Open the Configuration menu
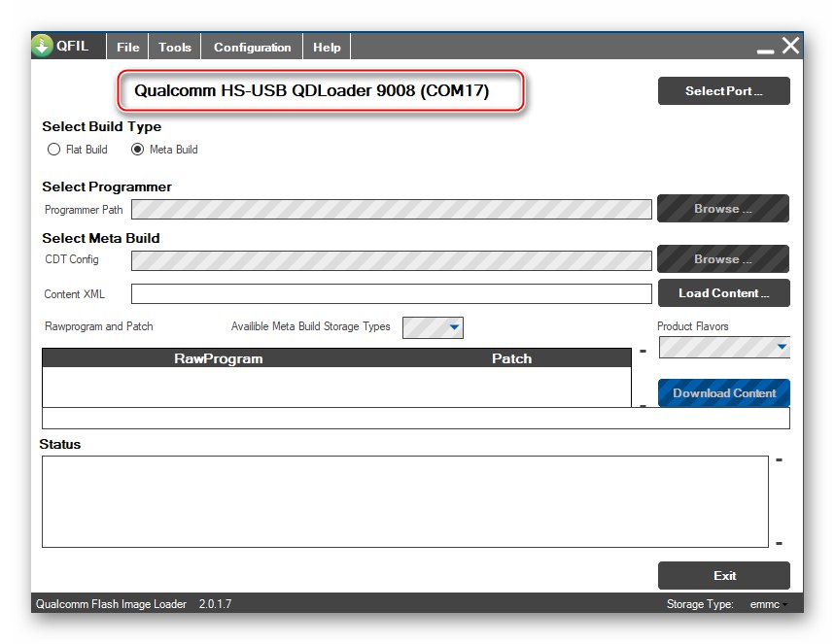 tap(253, 47)
